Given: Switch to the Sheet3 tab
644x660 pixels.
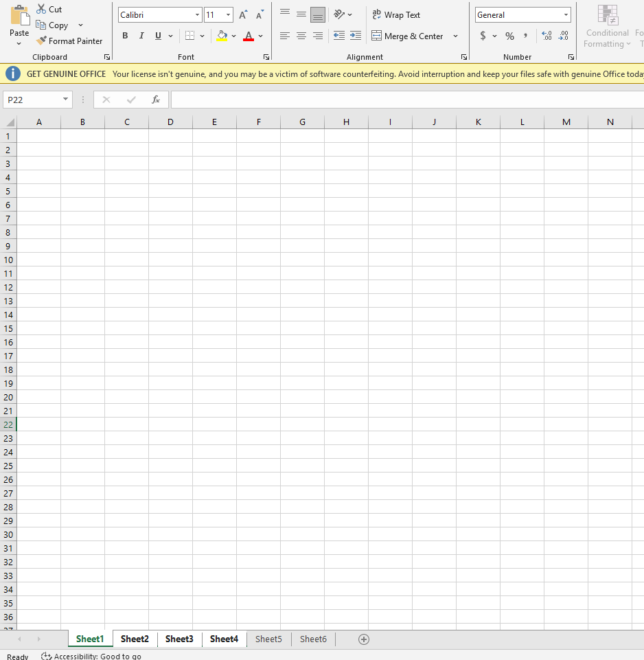Looking at the screenshot, I should point(179,639).
